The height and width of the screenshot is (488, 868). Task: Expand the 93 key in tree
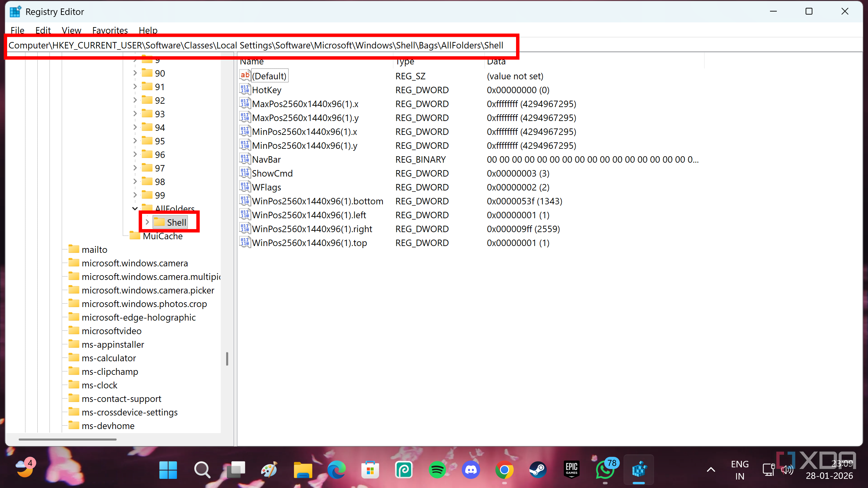click(135, 114)
